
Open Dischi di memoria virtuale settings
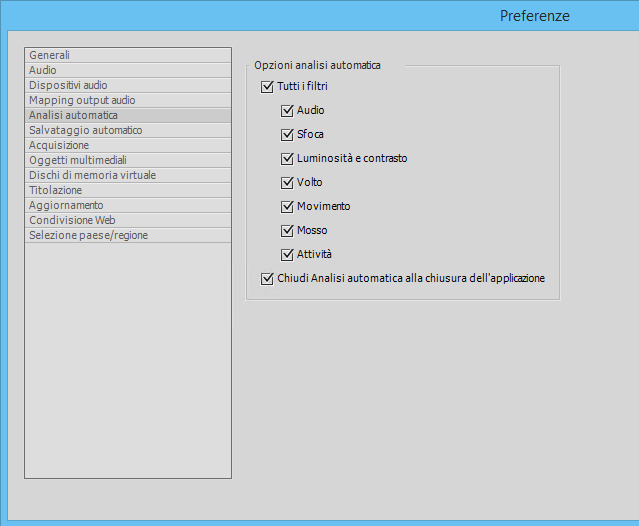tap(92, 175)
